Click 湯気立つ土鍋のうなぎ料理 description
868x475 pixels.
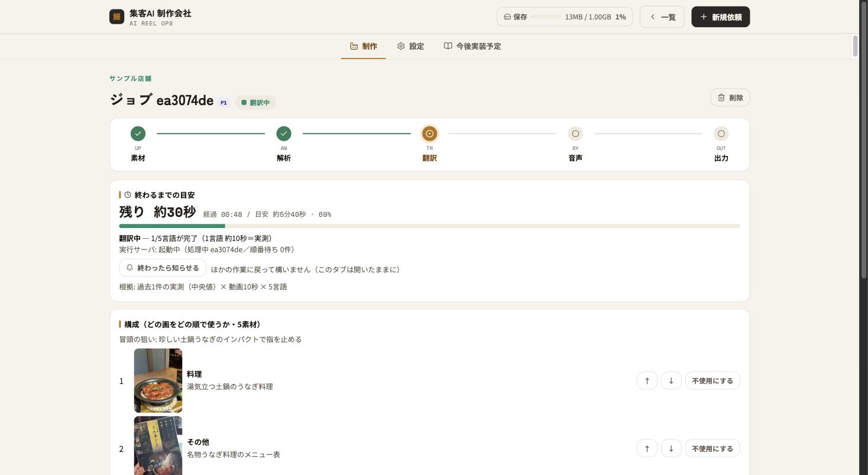pos(230,387)
